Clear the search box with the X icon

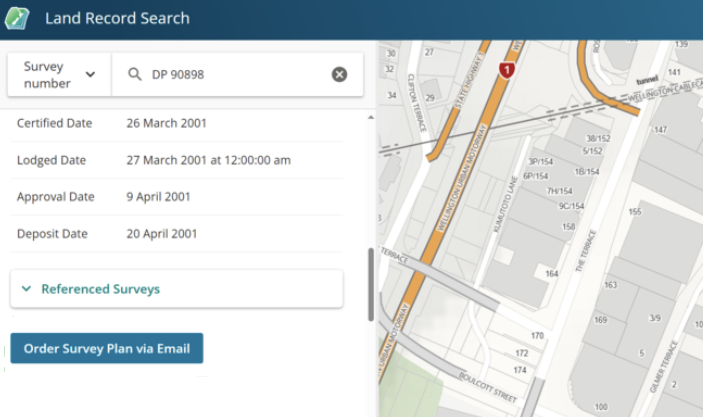339,74
